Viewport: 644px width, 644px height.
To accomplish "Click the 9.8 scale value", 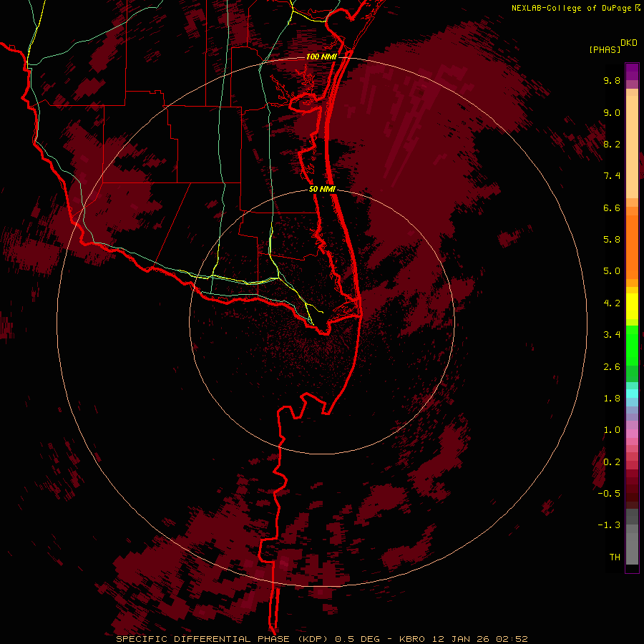I will 612,80.
